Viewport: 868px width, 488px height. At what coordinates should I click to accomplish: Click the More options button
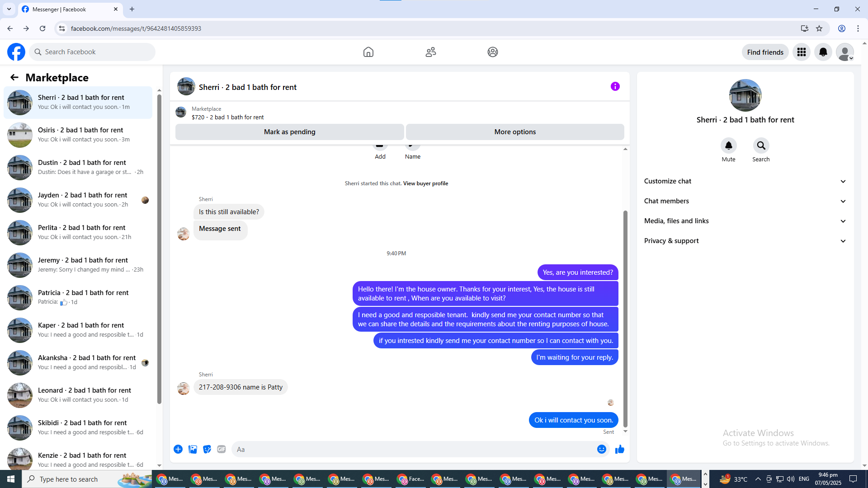[x=514, y=132]
